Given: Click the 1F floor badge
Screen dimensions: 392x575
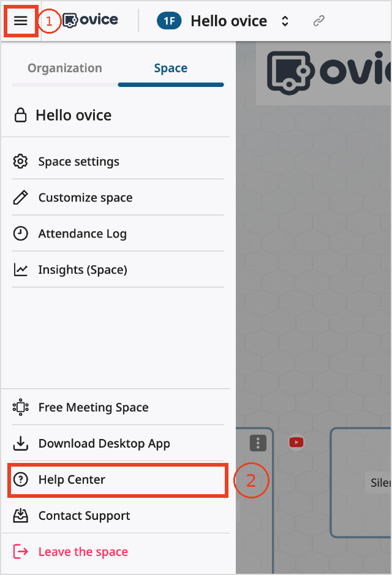Looking at the screenshot, I should (x=169, y=21).
